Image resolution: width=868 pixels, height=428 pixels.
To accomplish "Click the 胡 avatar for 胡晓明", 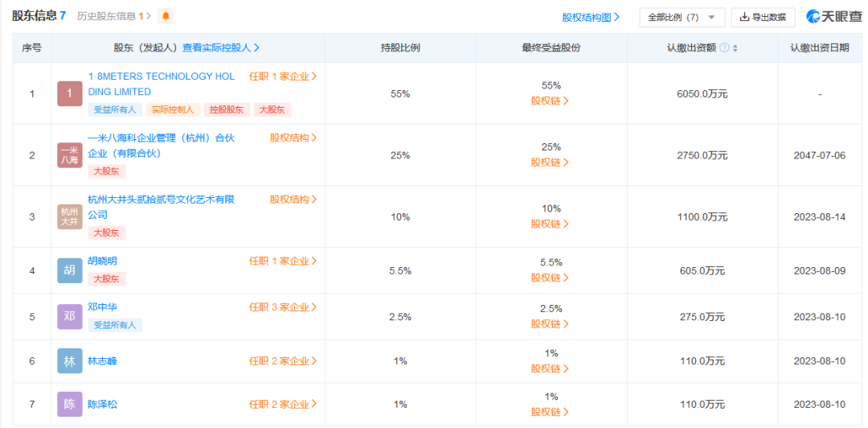I will coord(70,270).
